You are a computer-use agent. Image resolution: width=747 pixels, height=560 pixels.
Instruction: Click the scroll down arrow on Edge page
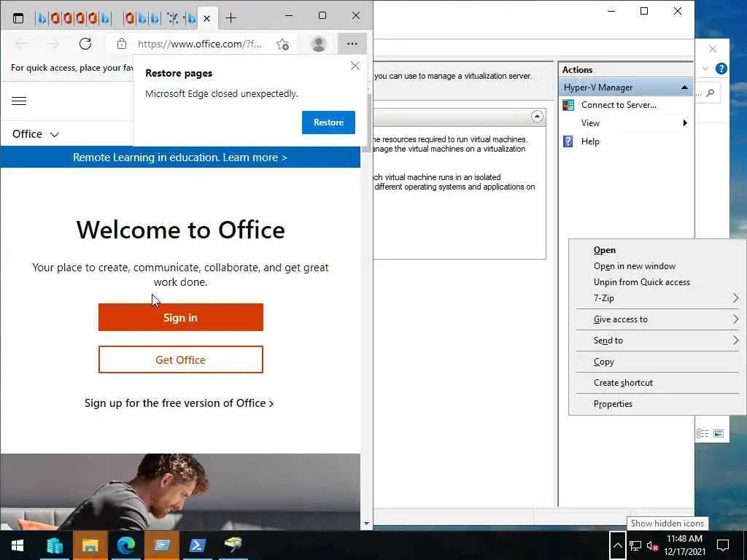tap(366, 524)
